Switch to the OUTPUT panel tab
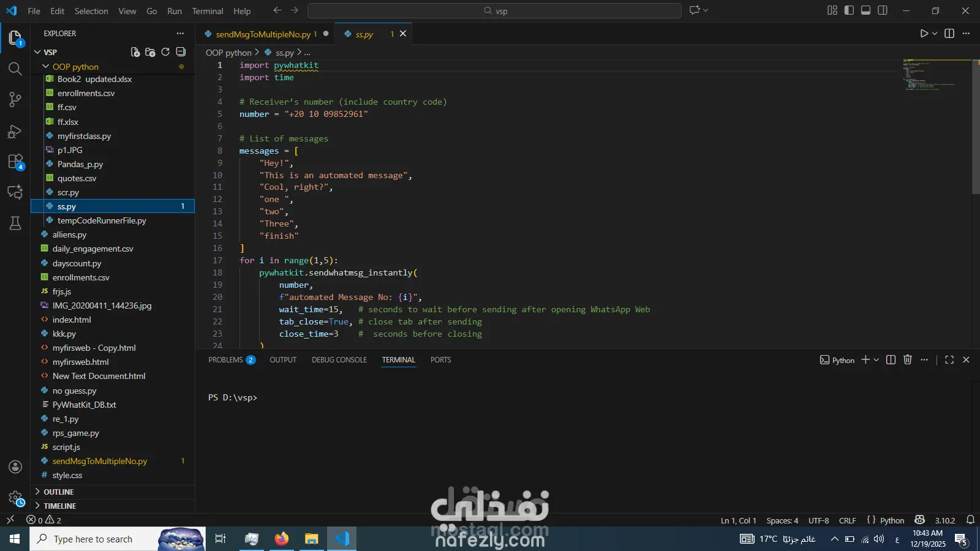Viewport: 980px width, 551px height. 283,360
